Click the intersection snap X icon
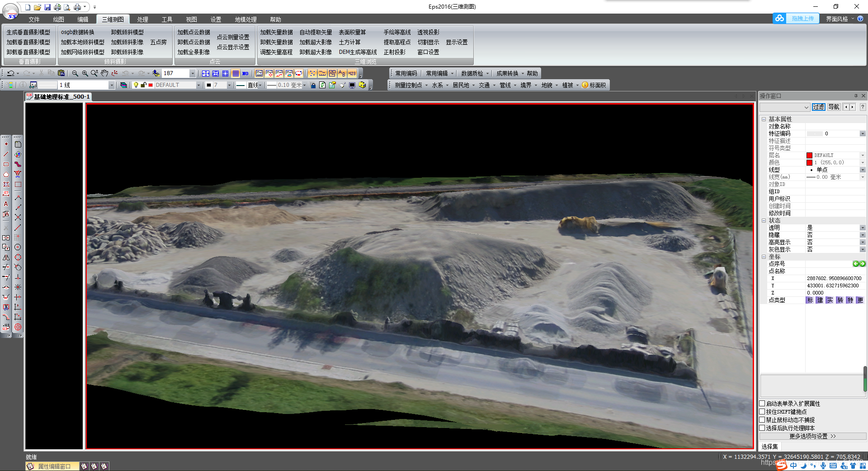Viewport: 868px width, 471px height. [x=18, y=218]
